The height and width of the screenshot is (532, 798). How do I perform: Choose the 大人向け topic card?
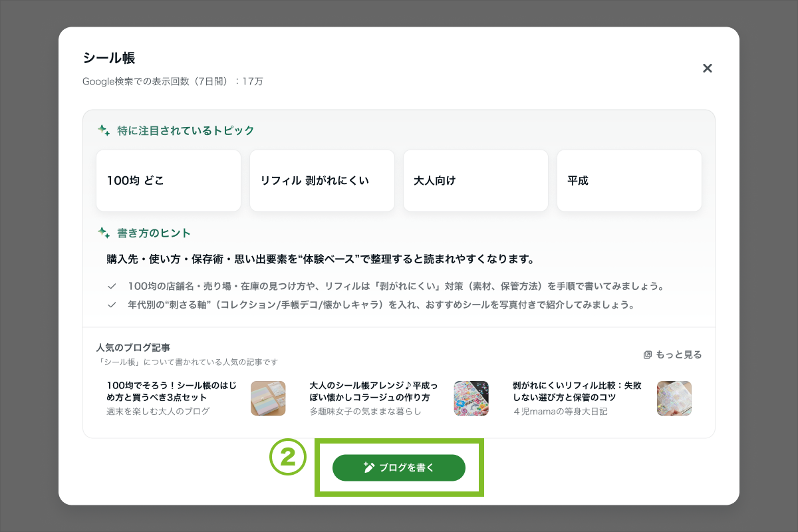[475, 181]
